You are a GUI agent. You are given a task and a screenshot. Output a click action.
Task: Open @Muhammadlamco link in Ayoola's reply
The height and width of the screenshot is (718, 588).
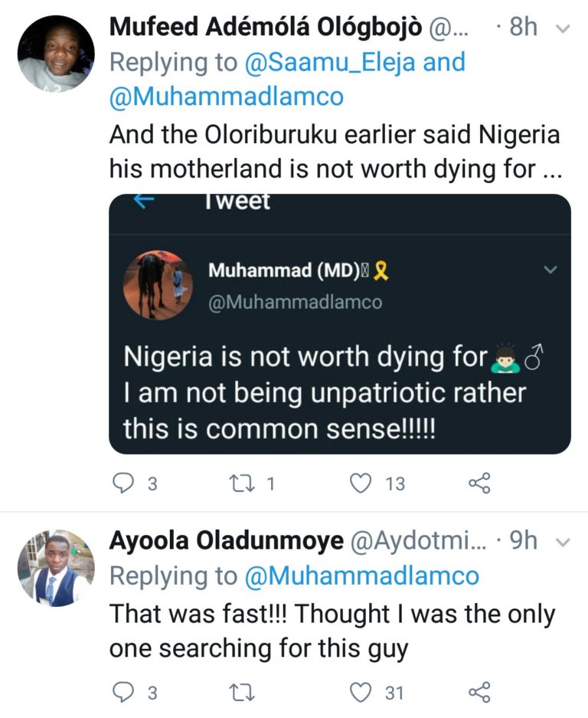pyautogui.click(x=362, y=575)
